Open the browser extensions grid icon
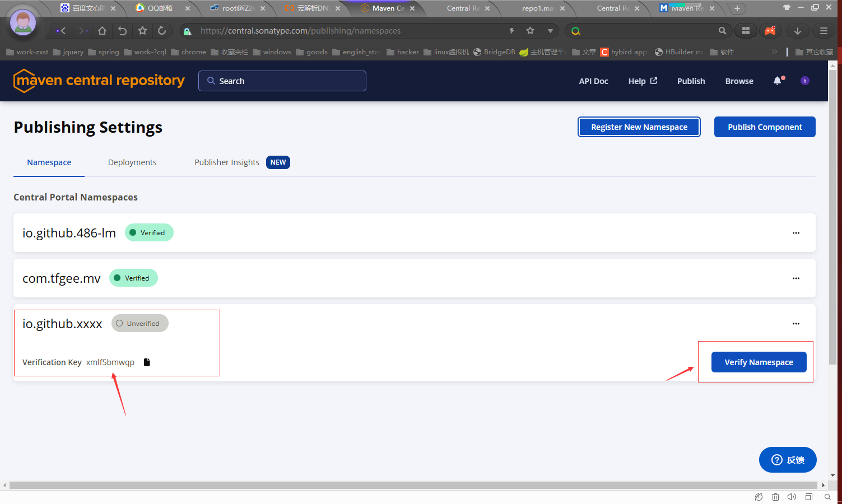The height and width of the screenshot is (504, 842). click(746, 31)
